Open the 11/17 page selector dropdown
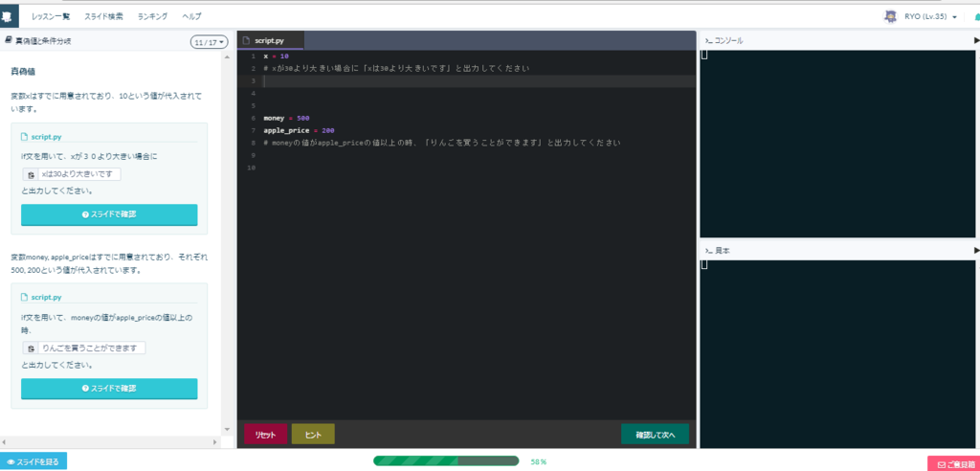This screenshot has height=471, width=980. pos(209,42)
